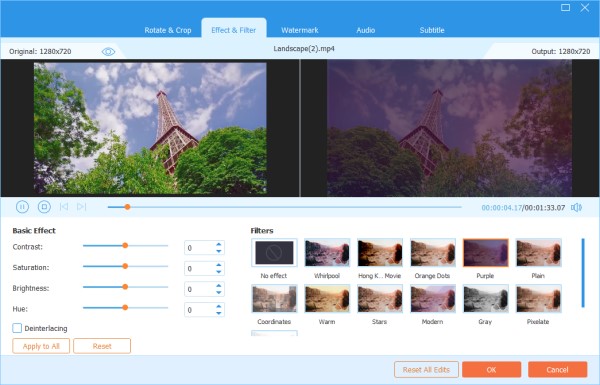Click the Apply to All button
This screenshot has width=600, height=385.
pyautogui.click(x=41, y=346)
